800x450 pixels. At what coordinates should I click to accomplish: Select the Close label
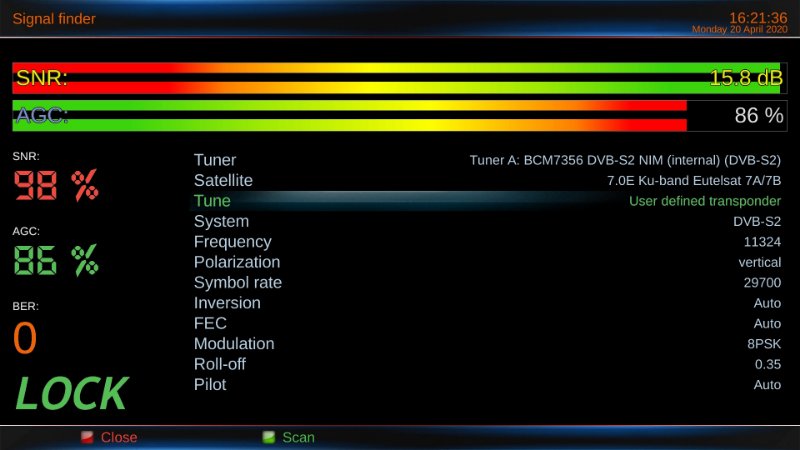119,437
